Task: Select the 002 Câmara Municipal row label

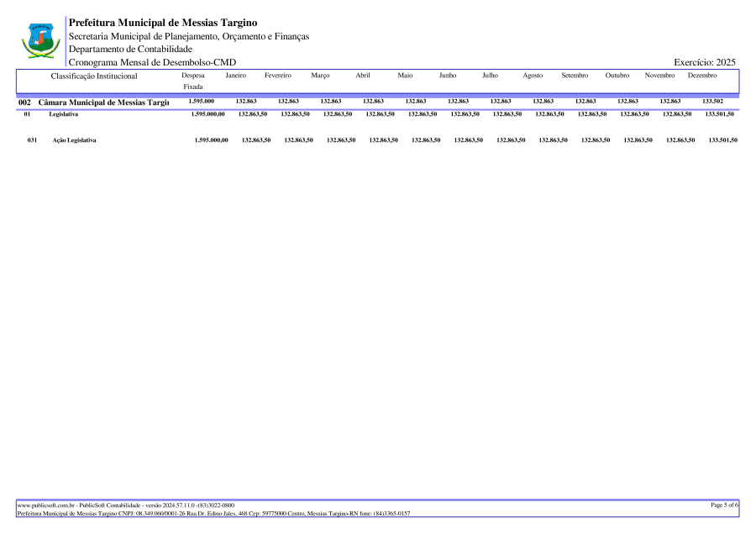Action: pyautogui.click(x=94, y=102)
